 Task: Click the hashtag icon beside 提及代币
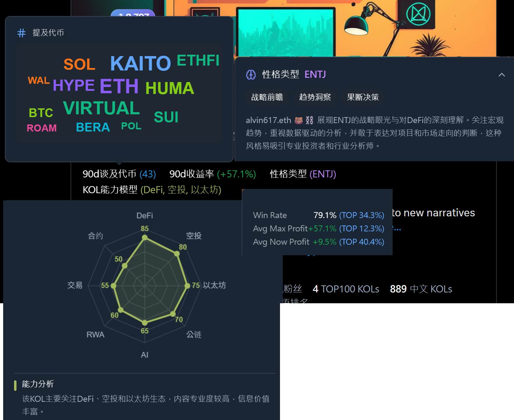pyautogui.click(x=21, y=33)
